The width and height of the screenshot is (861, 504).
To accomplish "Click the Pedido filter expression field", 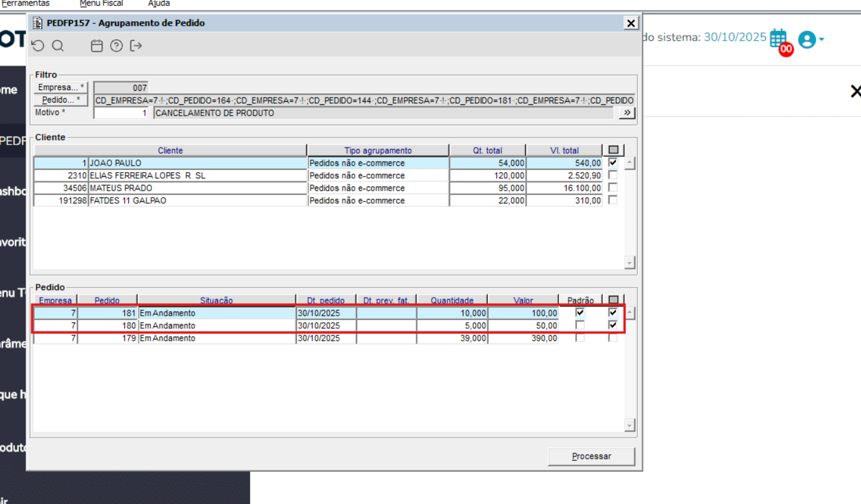I will point(365,100).
